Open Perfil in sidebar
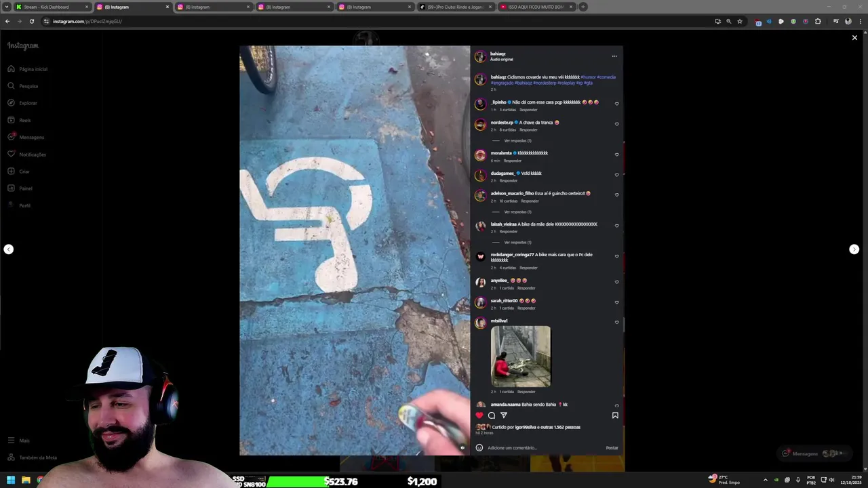The image size is (868, 488). click(19, 205)
